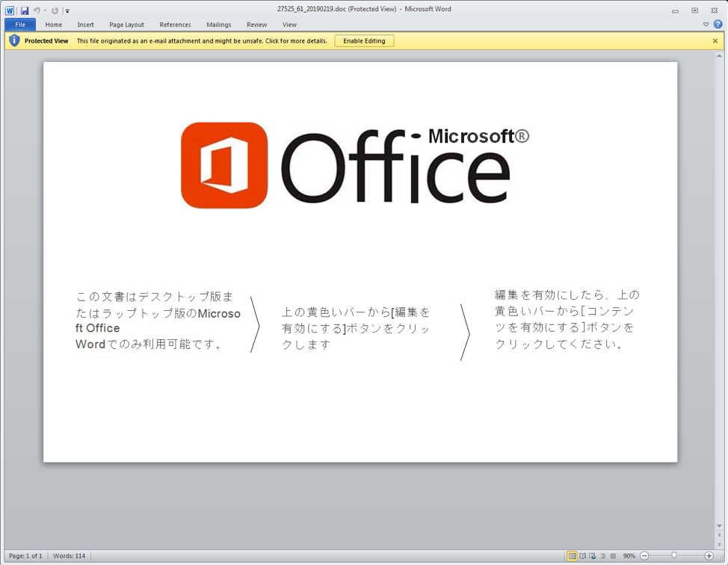Screen dimensions: 728x565
Task: Select the References tab
Action: [x=175, y=25]
